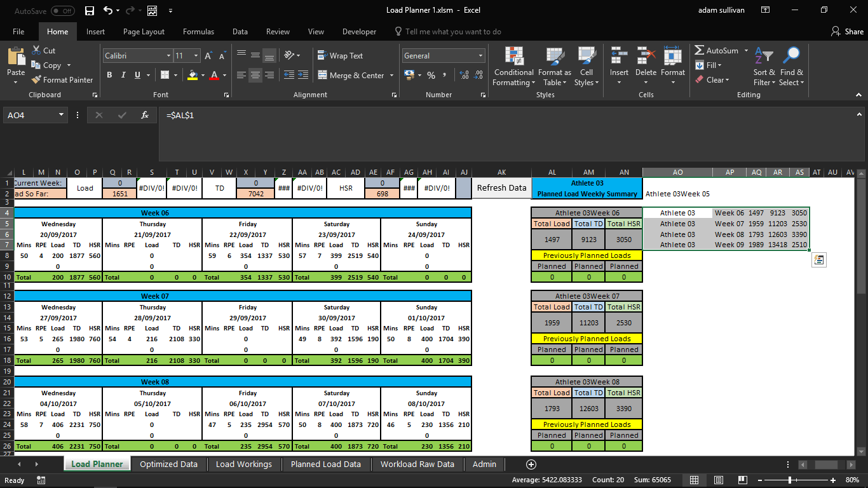Viewport: 868px width, 488px height.
Task: Switch to the Optimized Data sheet
Action: pyautogui.click(x=168, y=464)
